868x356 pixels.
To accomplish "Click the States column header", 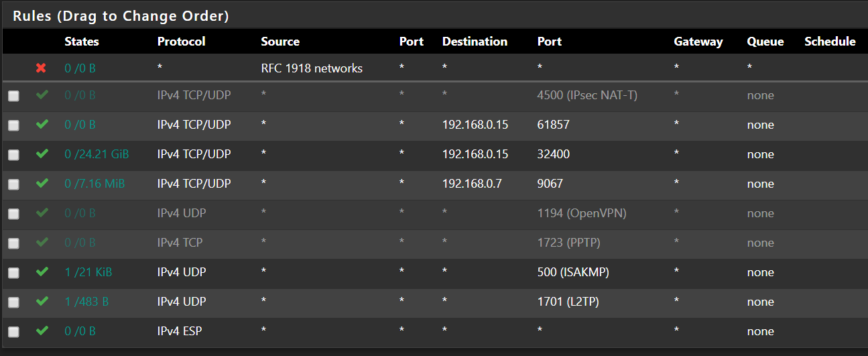I will click(82, 42).
